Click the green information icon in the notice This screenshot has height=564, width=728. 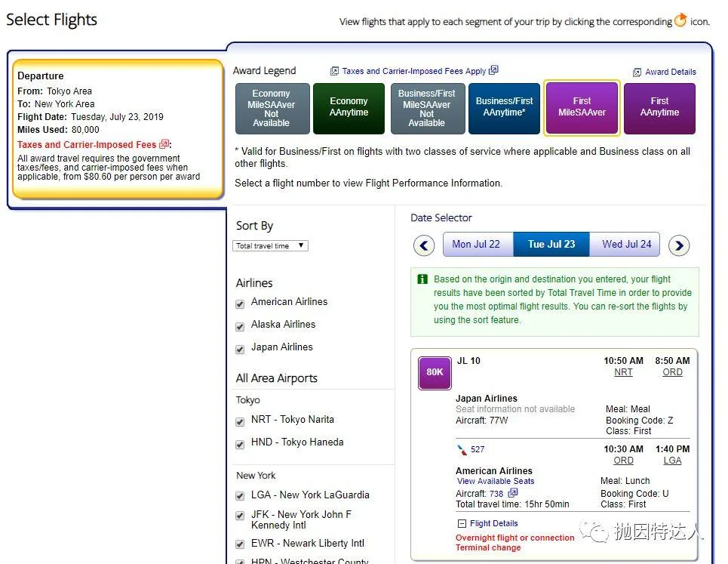pyautogui.click(x=422, y=279)
